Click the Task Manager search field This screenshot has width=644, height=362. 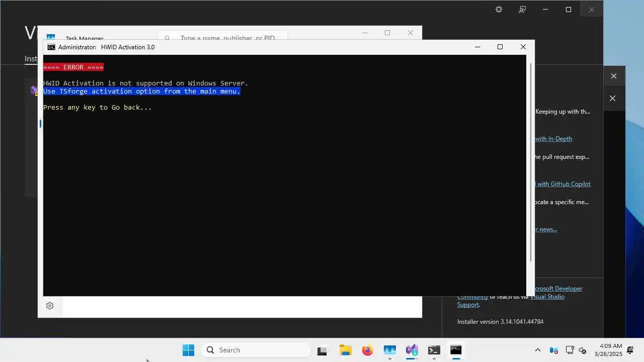tap(222, 37)
